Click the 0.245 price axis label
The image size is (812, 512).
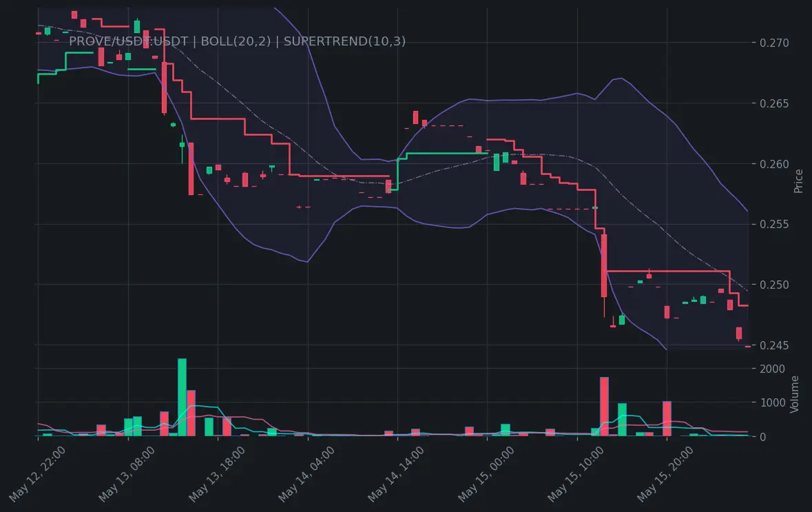pos(774,345)
